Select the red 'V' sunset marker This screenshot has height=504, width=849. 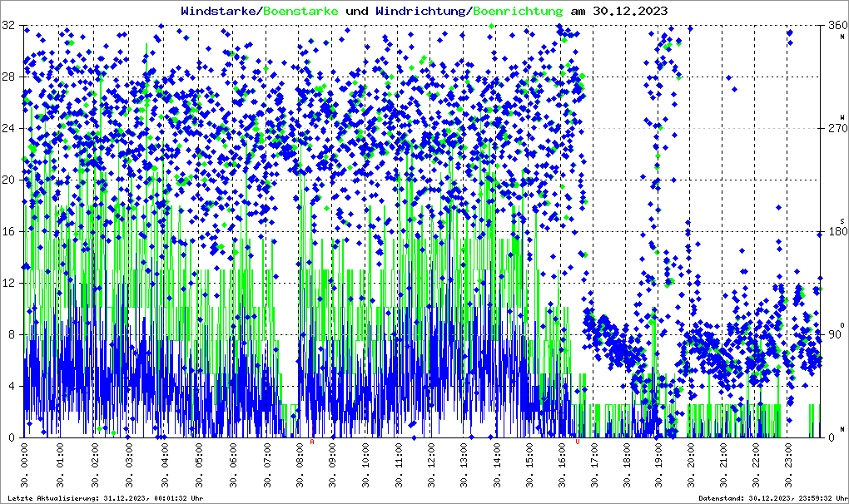click(x=578, y=442)
